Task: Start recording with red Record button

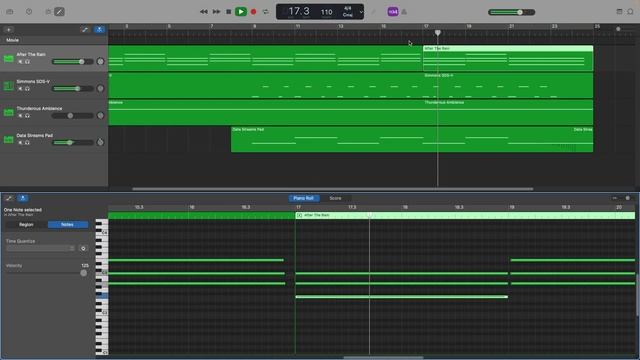Action: (x=253, y=12)
